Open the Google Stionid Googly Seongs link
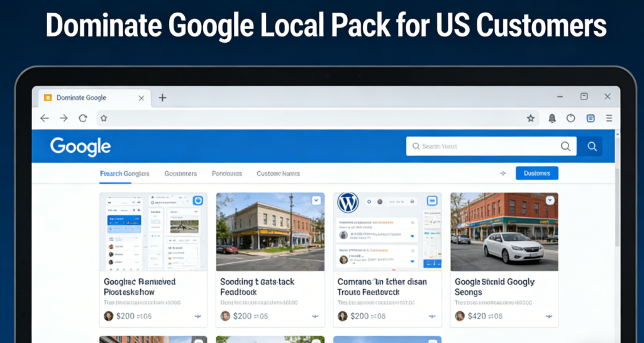The width and height of the screenshot is (644, 343). 494,287
